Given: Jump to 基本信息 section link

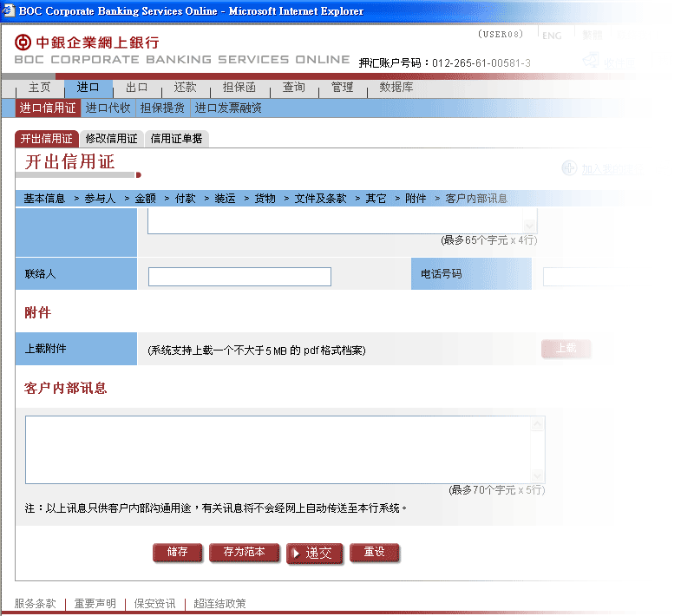Looking at the screenshot, I should coord(44,199).
